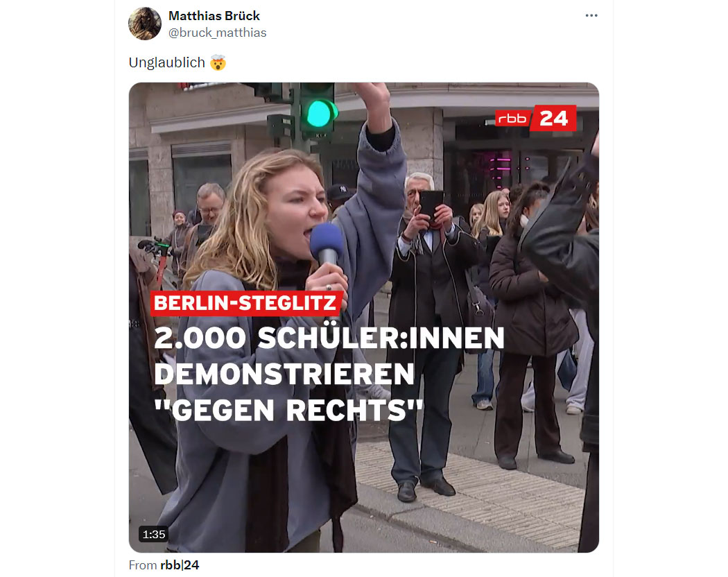Click the green traffic light in the video
Screen dimensions: 728x577
319,113
